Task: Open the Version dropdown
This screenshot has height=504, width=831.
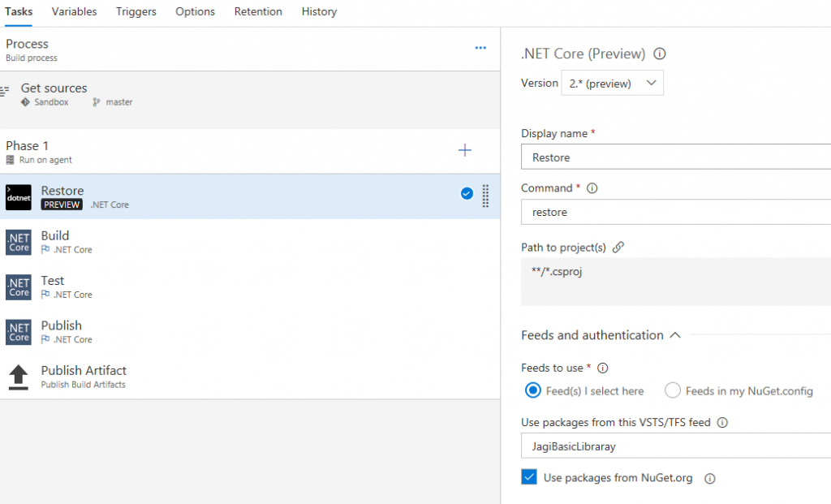Action: (612, 83)
